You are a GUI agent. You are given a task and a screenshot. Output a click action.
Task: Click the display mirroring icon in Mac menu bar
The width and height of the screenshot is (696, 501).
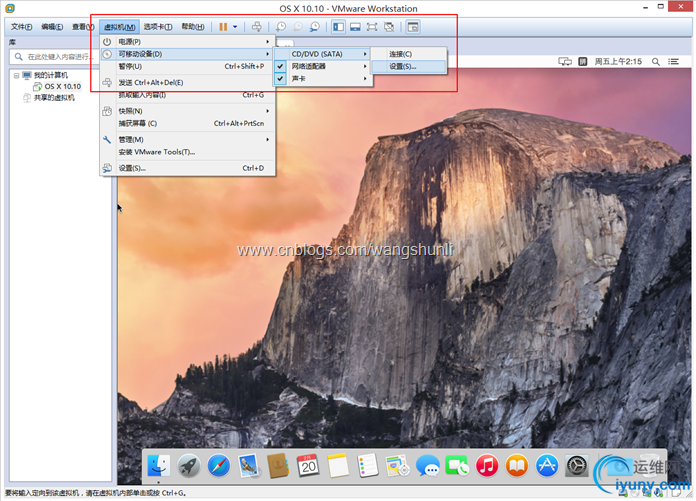point(565,62)
